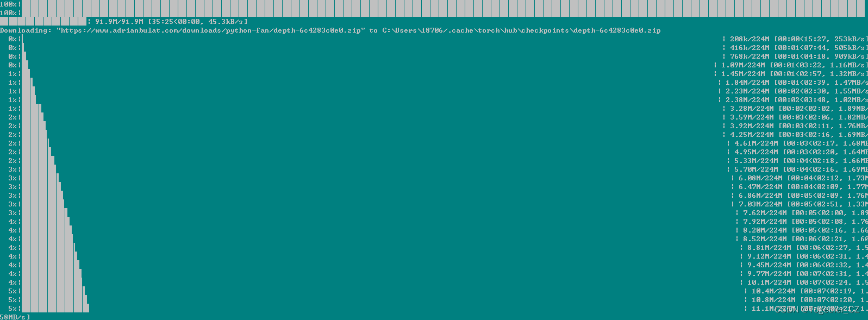Click the CSDN @Together_CZ watermark
The image size is (868, 320).
(816, 310)
